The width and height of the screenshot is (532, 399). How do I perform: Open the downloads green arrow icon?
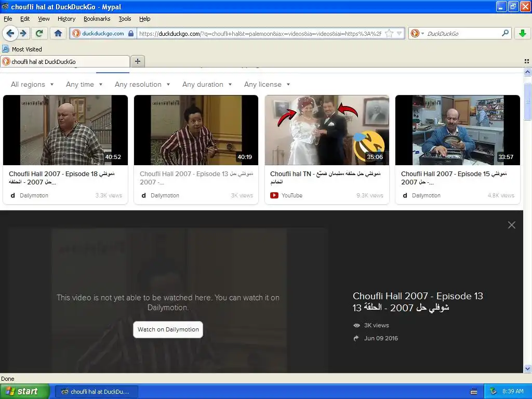[522, 33]
